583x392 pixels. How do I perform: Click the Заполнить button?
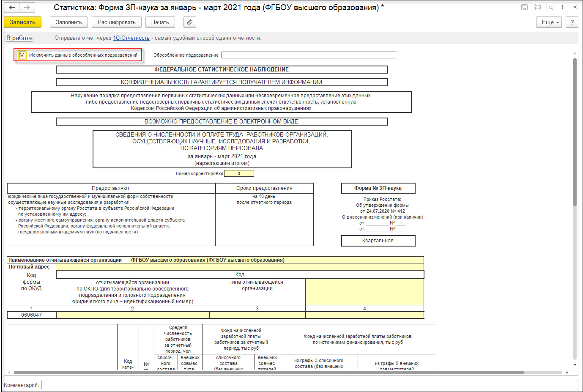click(69, 22)
